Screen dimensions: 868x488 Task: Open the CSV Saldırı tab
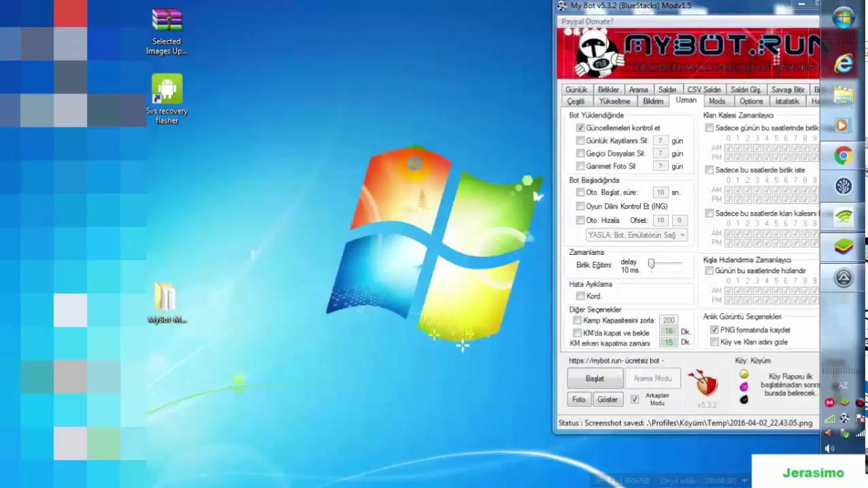click(704, 89)
